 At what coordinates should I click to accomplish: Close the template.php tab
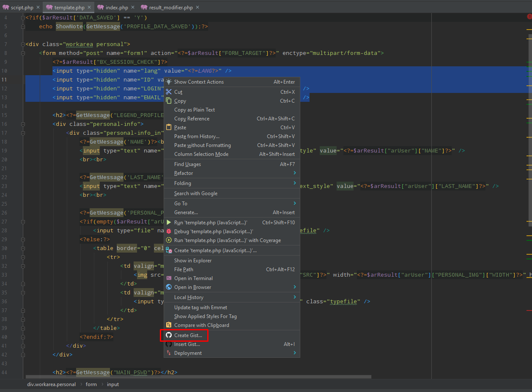click(x=89, y=8)
